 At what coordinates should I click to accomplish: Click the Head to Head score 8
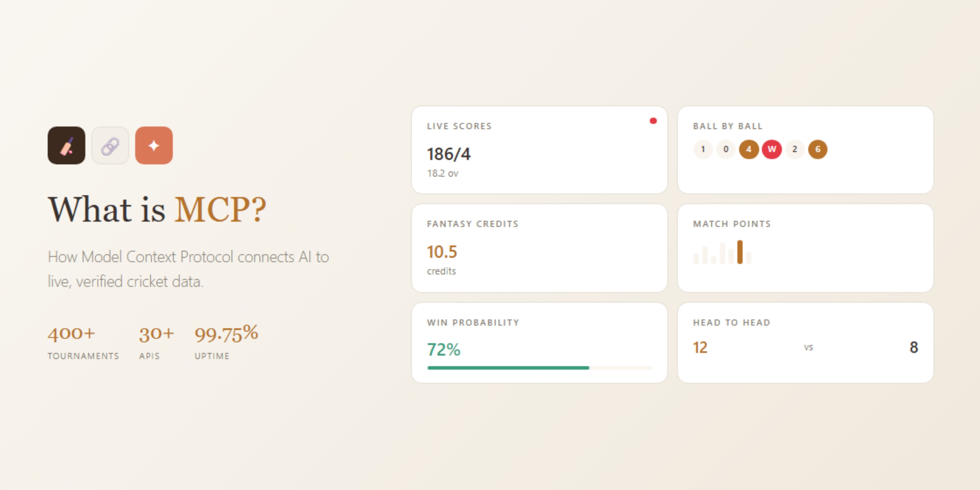[x=914, y=347]
